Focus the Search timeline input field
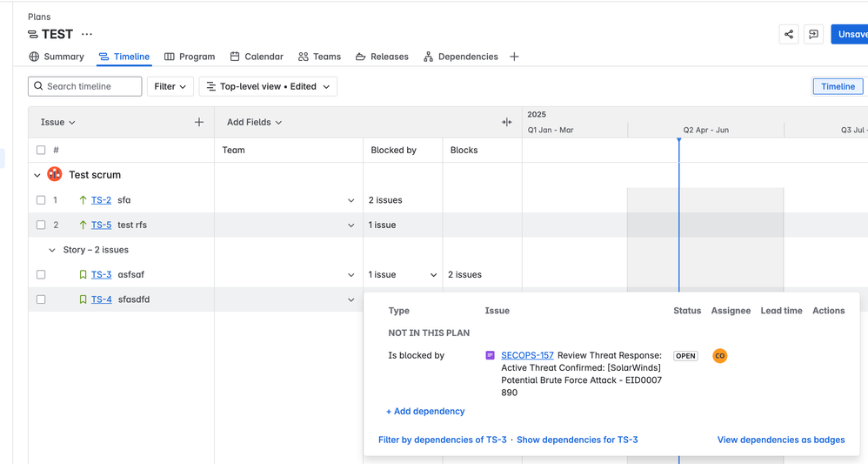This screenshot has height=464, width=868. 85,86
